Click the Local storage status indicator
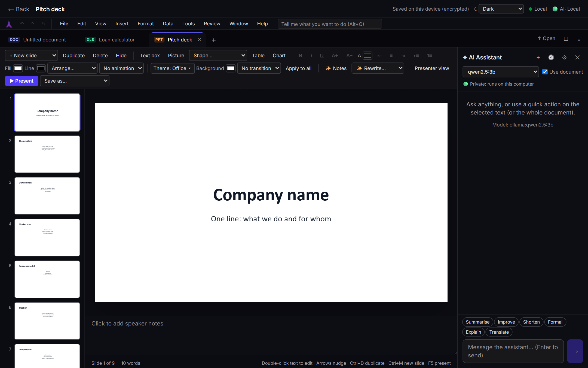This screenshot has width=588, height=368. (x=538, y=9)
